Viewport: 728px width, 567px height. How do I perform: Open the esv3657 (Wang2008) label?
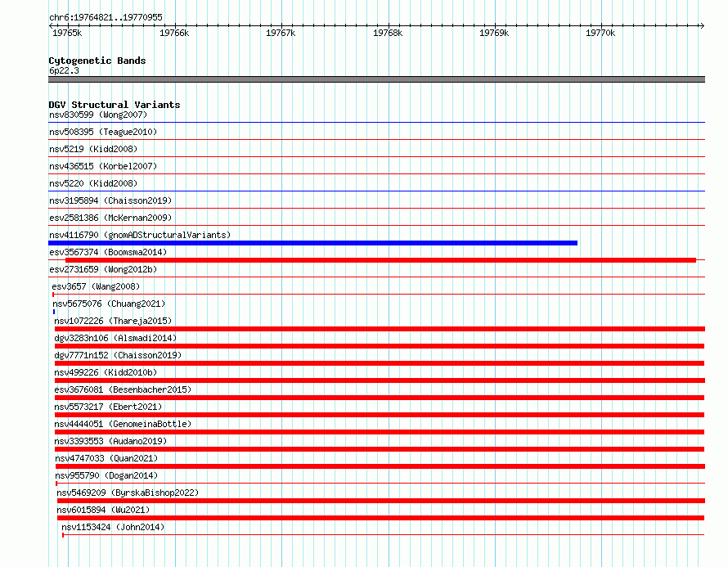point(96,286)
